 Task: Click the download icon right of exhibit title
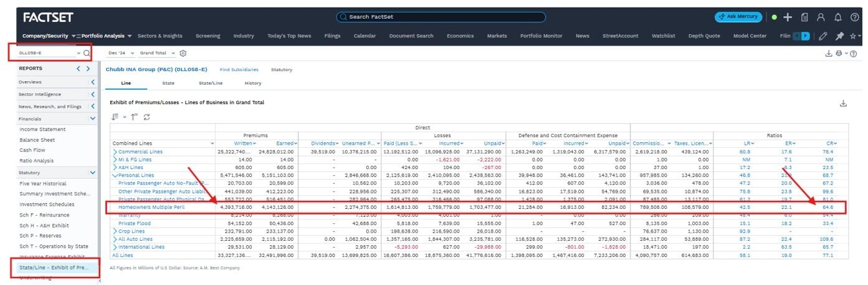(843, 103)
